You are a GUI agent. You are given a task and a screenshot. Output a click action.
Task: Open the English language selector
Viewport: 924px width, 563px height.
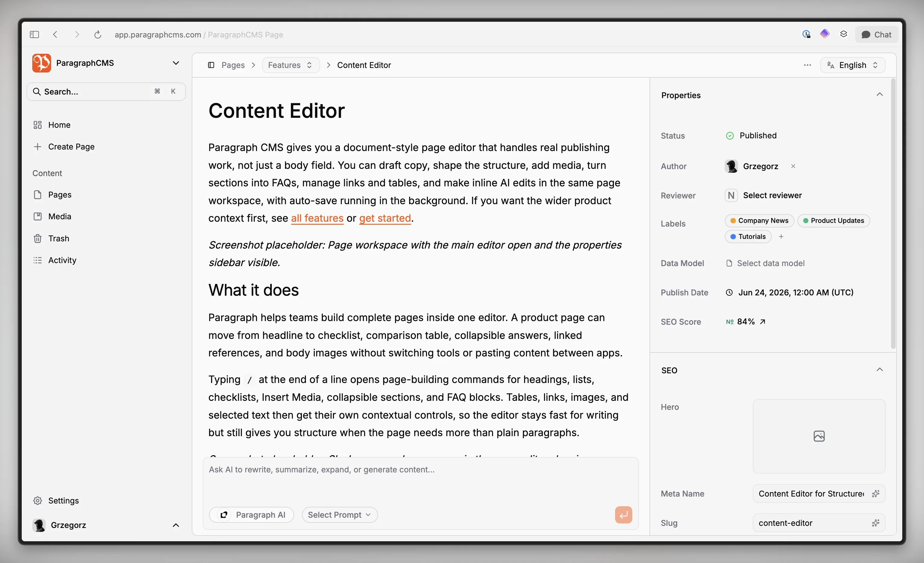(852, 65)
